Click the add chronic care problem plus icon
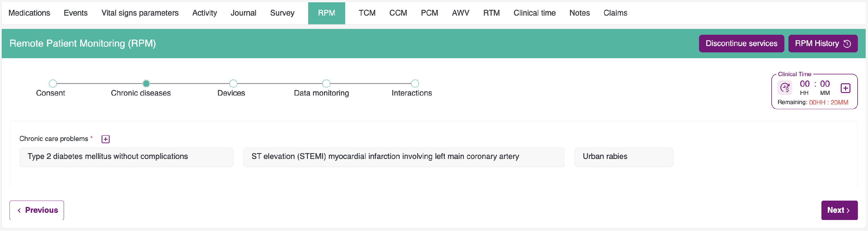Image resolution: width=868 pixels, height=231 pixels. tap(106, 139)
